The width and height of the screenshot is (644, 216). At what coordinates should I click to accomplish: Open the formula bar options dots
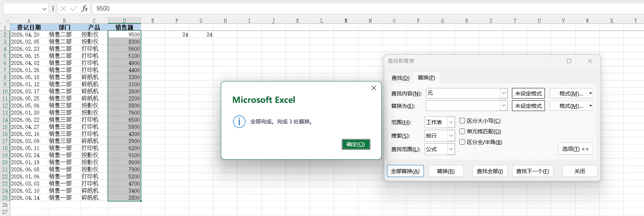coord(53,9)
